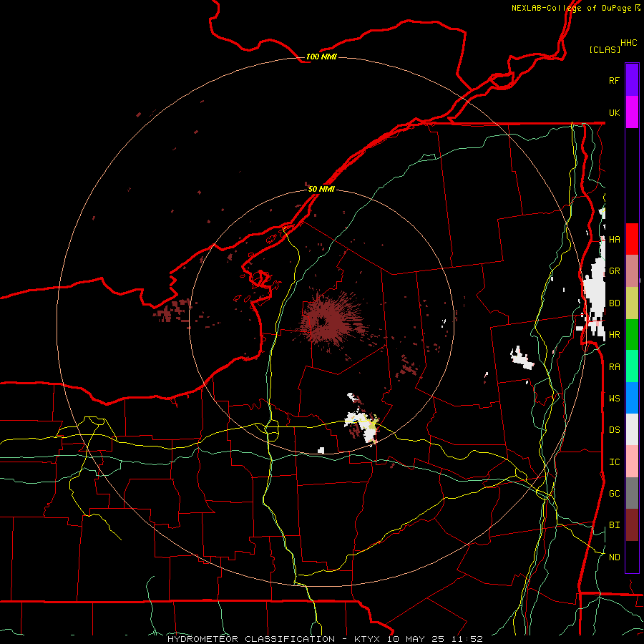Pick the RA light green legend swatch

pos(632,366)
